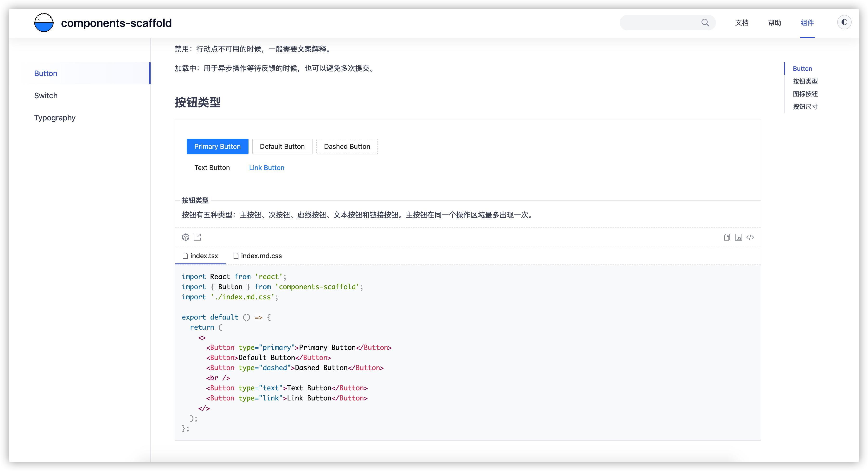Jump to 按钮尺寸 anchor link
The image size is (868, 471).
(805, 106)
